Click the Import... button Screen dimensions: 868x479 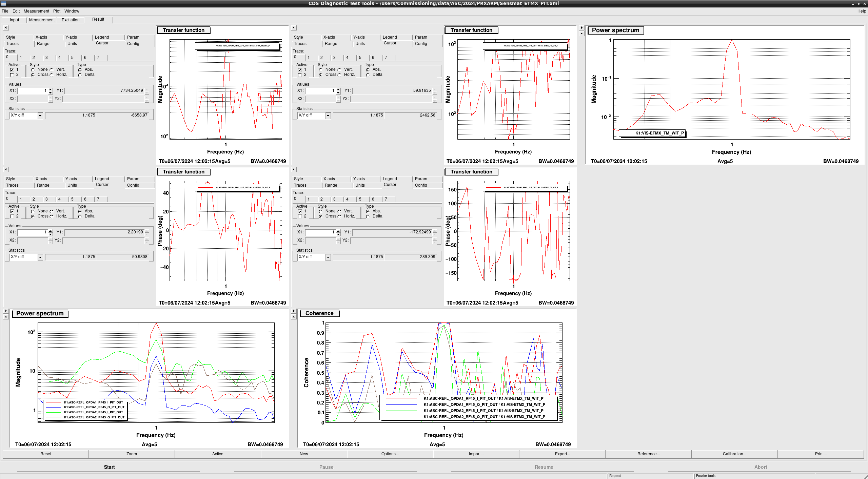(476, 454)
